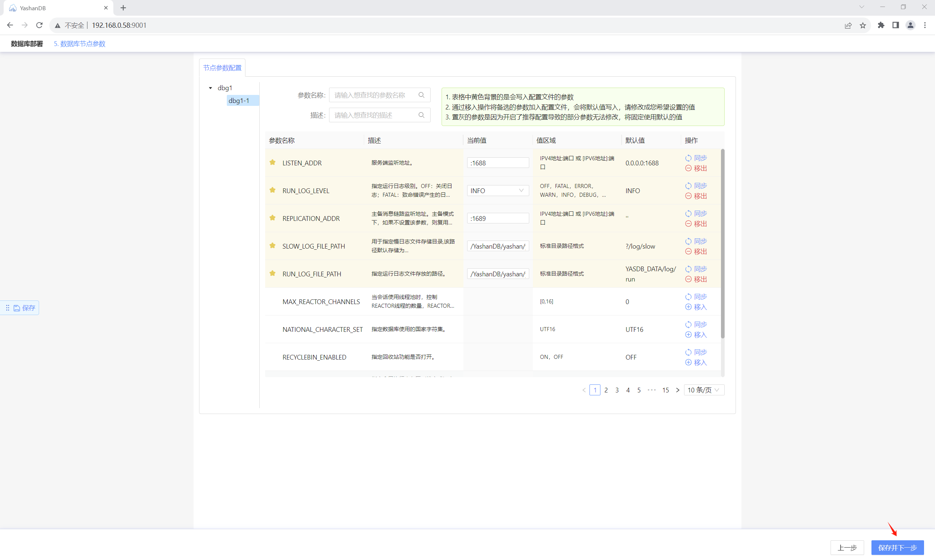Remove REPLICATION_ADDR using the 移出 icon
This screenshot has width=935, height=560.
click(x=688, y=223)
